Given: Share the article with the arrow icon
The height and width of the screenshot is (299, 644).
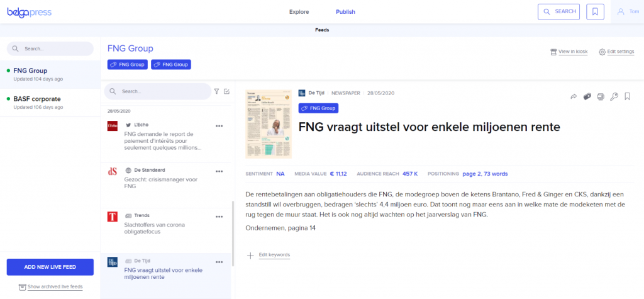Looking at the screenshot, I should (x=574, y=96).
